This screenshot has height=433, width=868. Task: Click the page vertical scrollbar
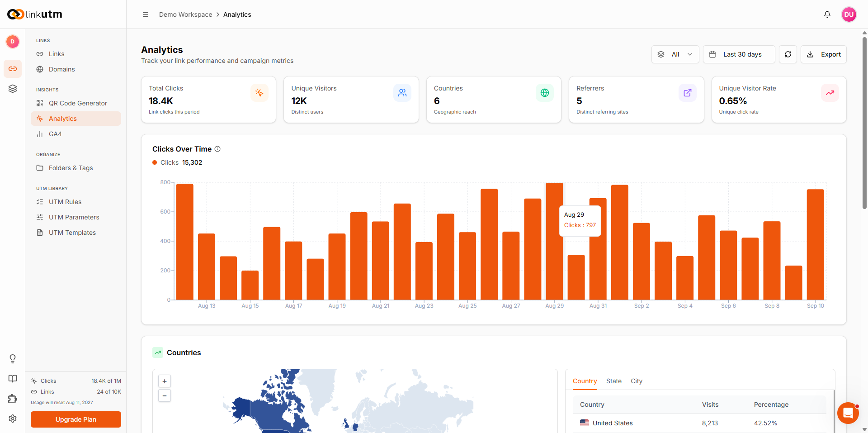[864, 122]
